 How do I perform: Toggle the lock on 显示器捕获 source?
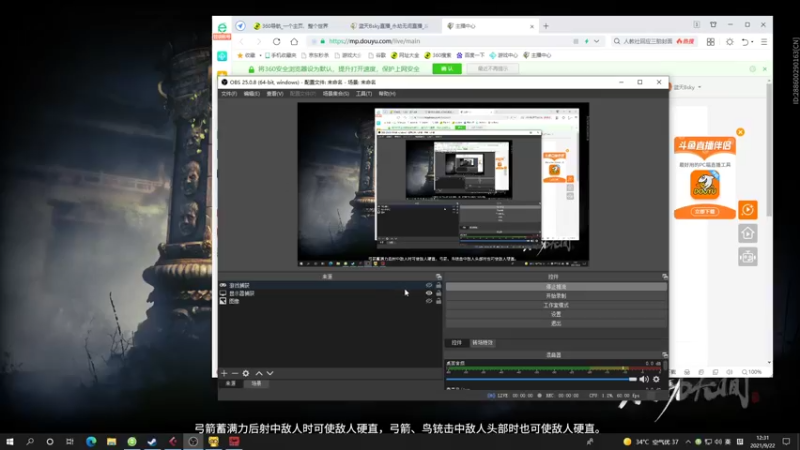[438, 293]
